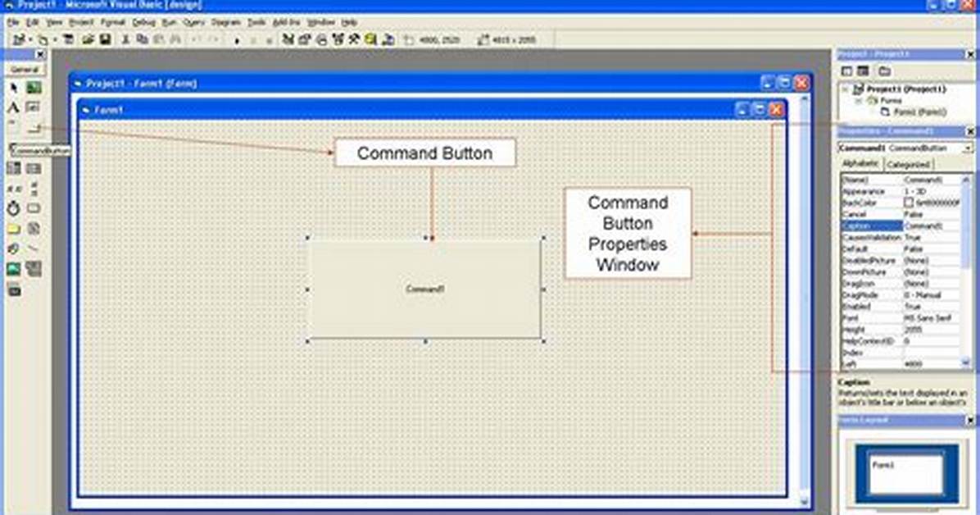Open the Object Browser from the toolbar
980x515 pixels.
point(338,39)
